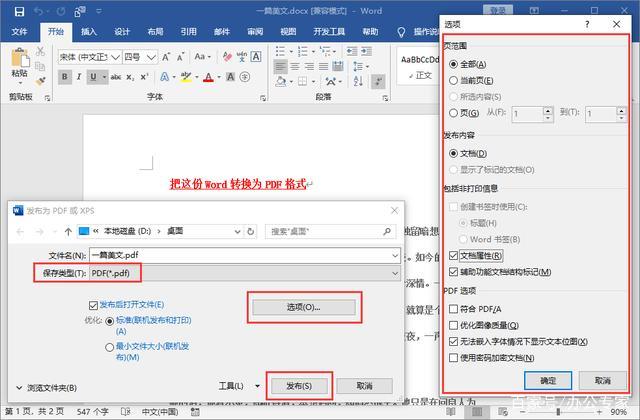The width and height of the screenshot is (640, 420).
Task: Toggle Italic formatting button
Action: click(79, 77)
